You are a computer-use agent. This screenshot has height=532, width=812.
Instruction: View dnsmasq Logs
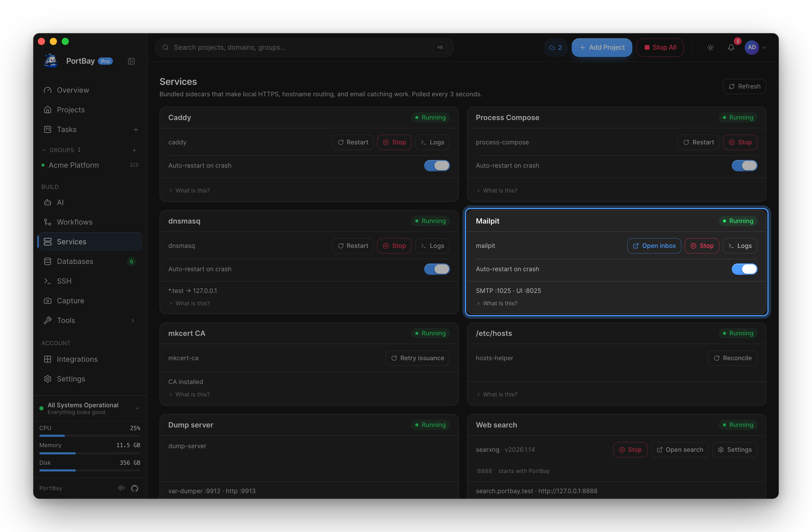(432, 246)
